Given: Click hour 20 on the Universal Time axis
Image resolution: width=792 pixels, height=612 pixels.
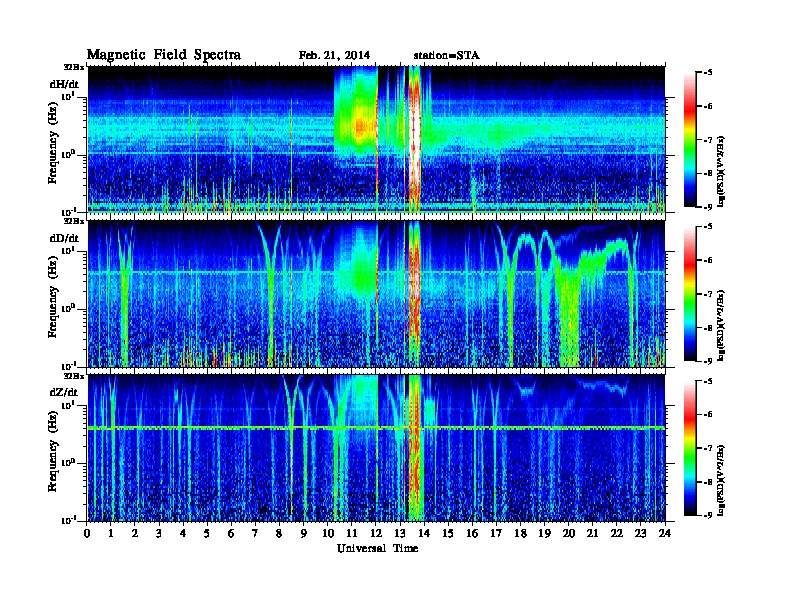Looking at the screenshot, I should coord(569,533).
